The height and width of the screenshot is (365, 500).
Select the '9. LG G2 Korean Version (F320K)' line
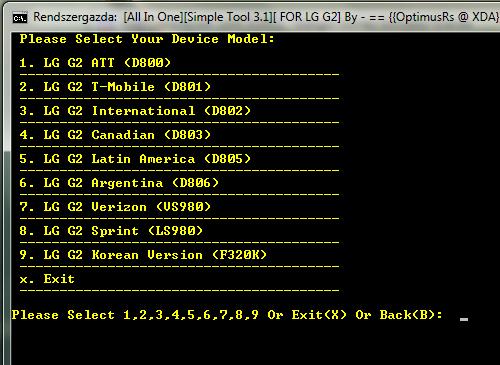(x=143, y=255)
